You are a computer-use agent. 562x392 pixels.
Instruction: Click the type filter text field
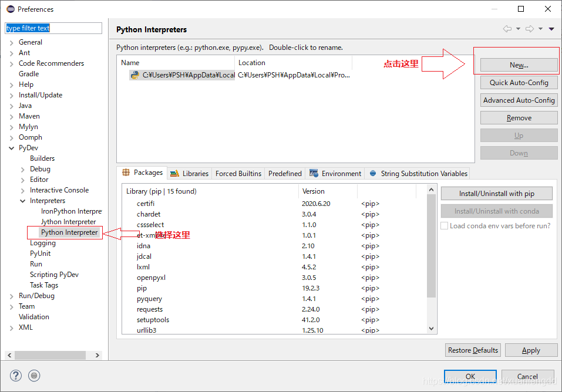53,28
